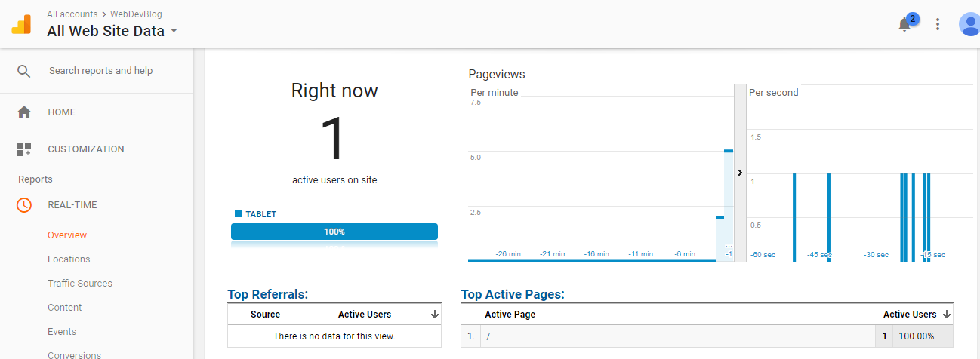Click the Source column header
Viewport: 980px width, 359px height.
coord(265,315)
